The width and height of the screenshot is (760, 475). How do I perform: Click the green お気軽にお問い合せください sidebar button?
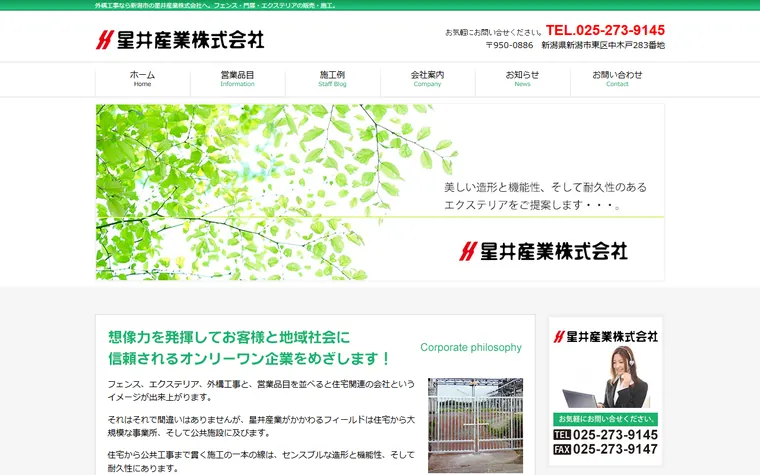(605, 419)
